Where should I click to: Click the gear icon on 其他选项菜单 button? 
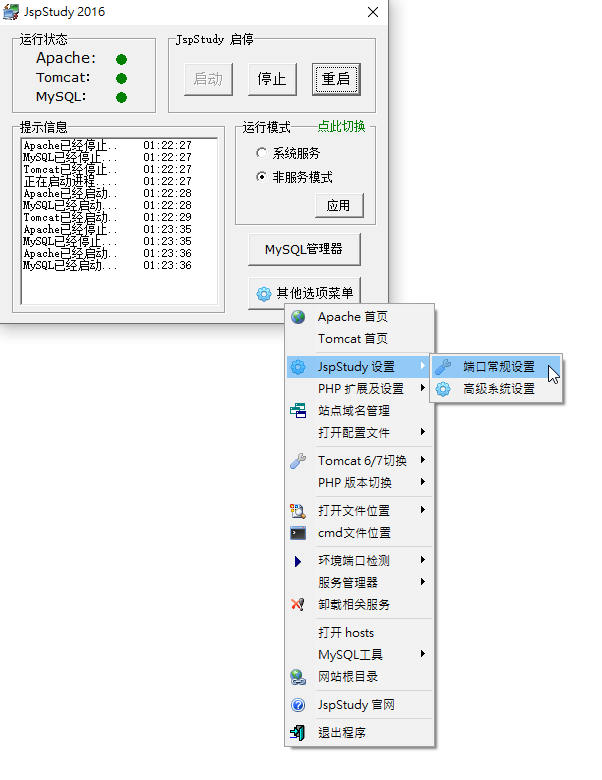(x=264, y=294)
